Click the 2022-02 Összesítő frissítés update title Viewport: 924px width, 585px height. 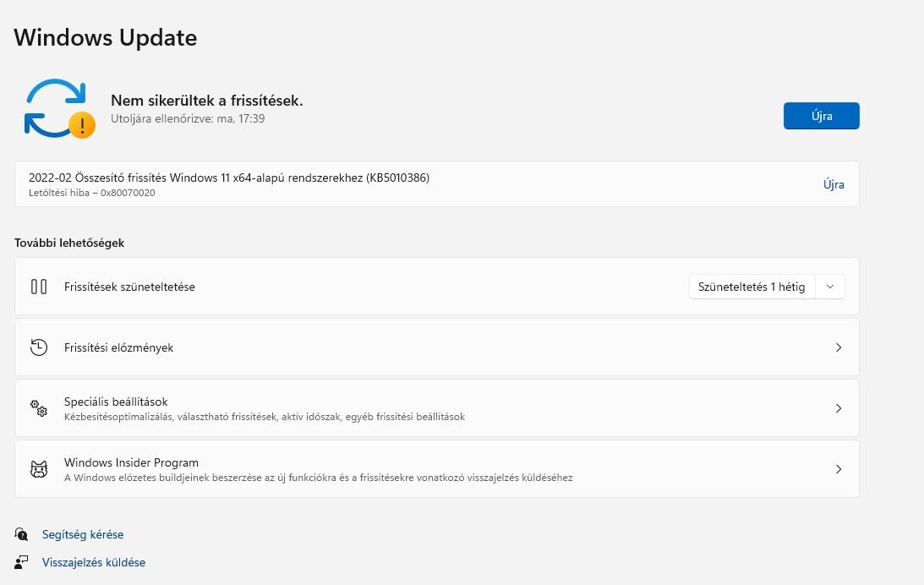tap(228, 178)
